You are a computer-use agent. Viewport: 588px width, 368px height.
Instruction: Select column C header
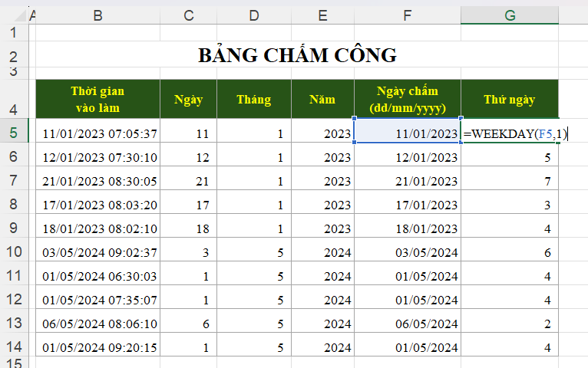[x=188, y=15]
